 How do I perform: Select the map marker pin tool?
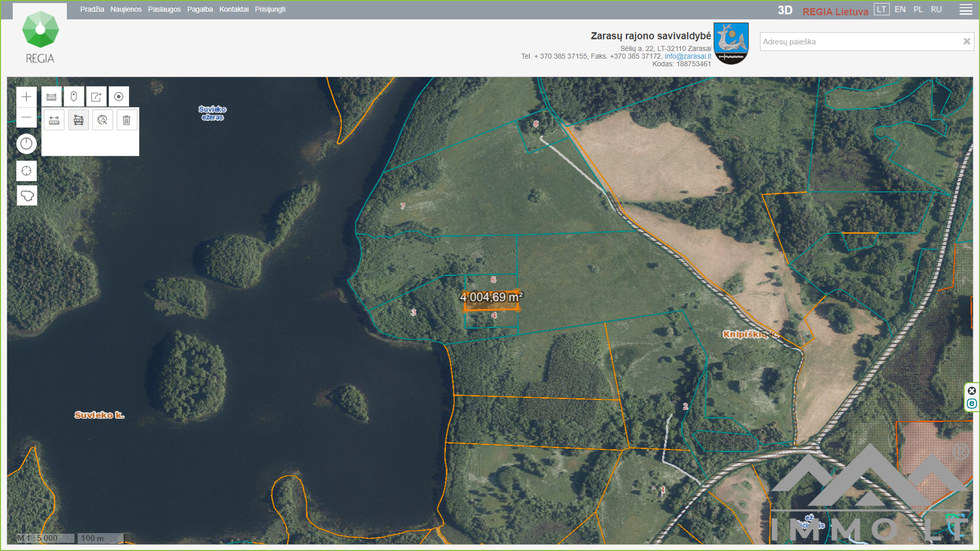(74, 97)
